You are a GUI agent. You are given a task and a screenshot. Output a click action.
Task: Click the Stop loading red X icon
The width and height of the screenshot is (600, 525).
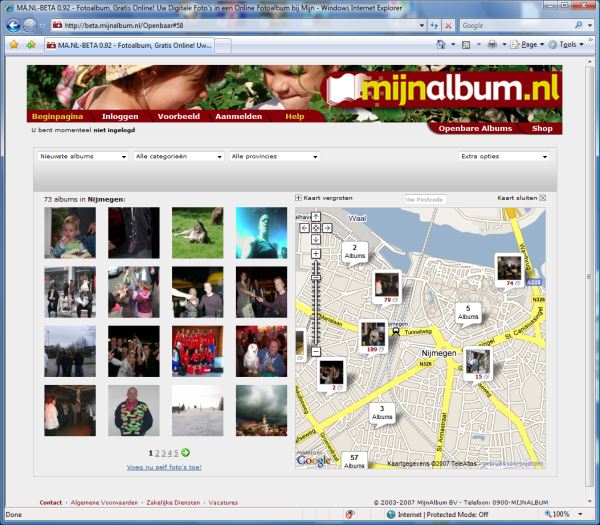tap(448, 26)
